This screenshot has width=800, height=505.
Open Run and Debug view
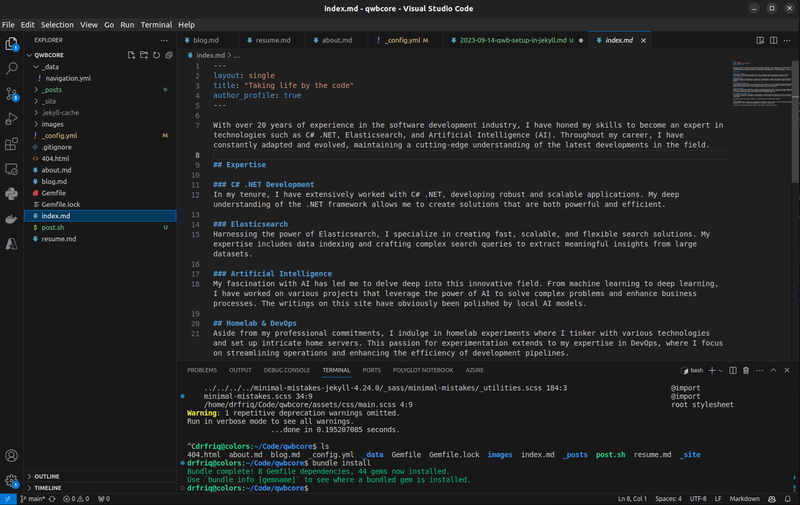[11, 119]
